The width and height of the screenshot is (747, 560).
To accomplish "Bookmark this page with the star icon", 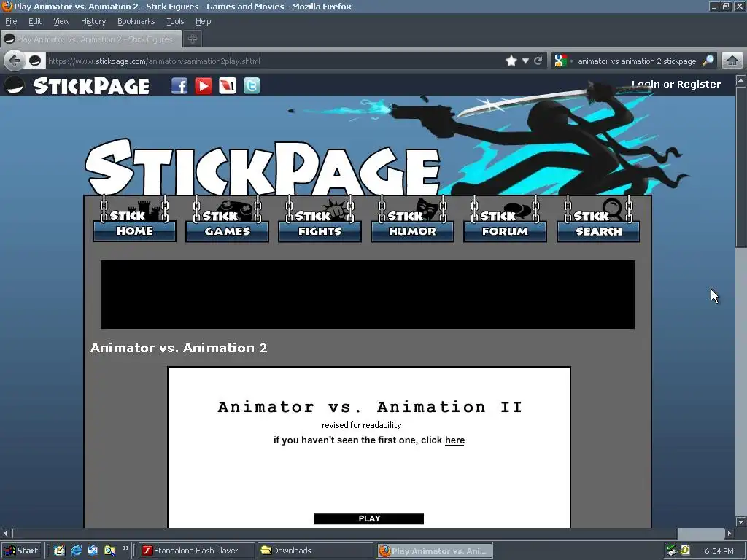I will click(511, 61).
